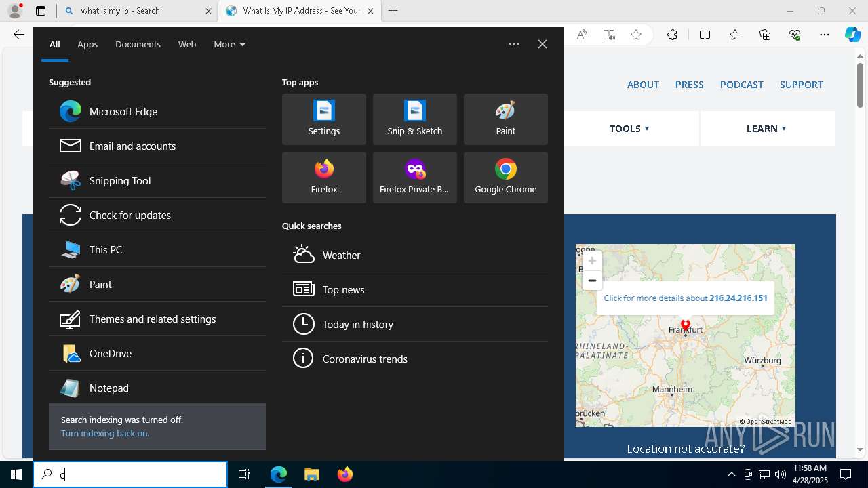Toggle Read aloud in Edge toolbar
This screenshot has height=488, width=868.
582,35
